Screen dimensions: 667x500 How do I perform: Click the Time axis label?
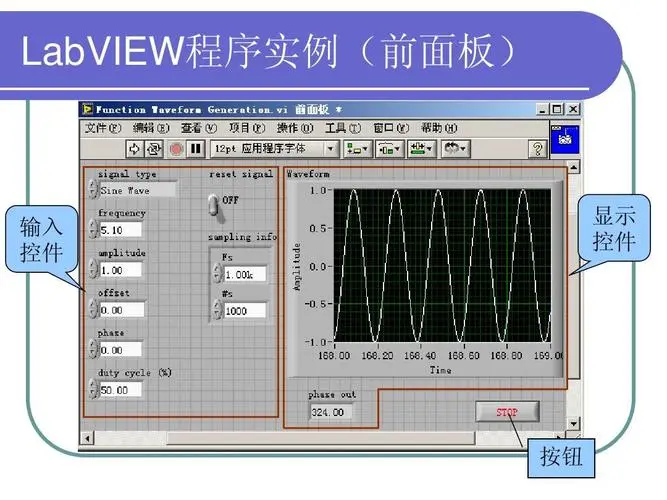[440, 370]
